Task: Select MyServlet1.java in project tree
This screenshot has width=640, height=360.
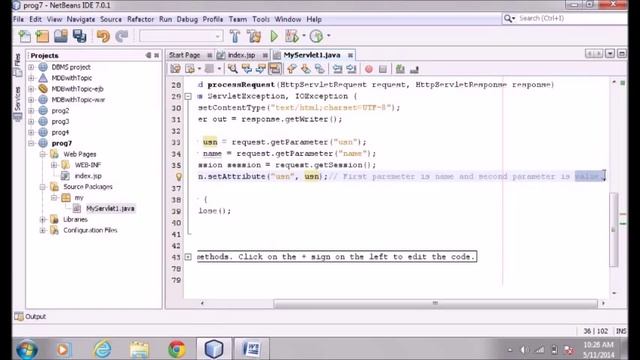Action: (x=110, y=209)
